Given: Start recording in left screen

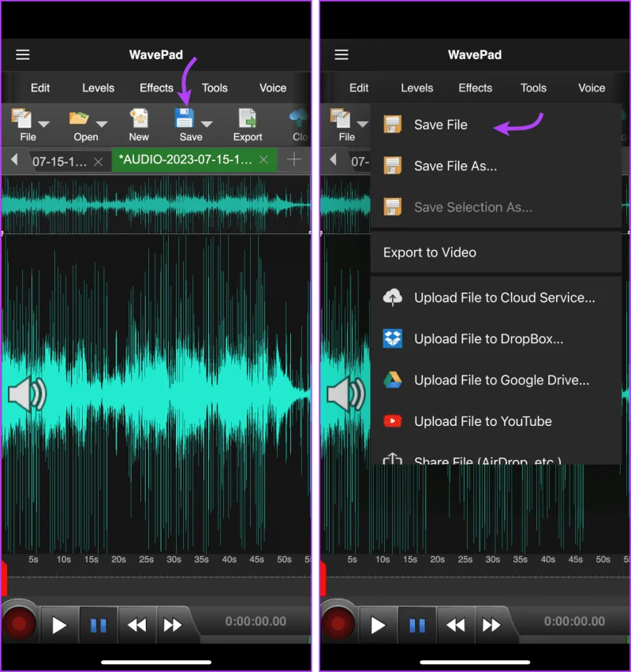Looking at the screenshot, I should [19, 623].
